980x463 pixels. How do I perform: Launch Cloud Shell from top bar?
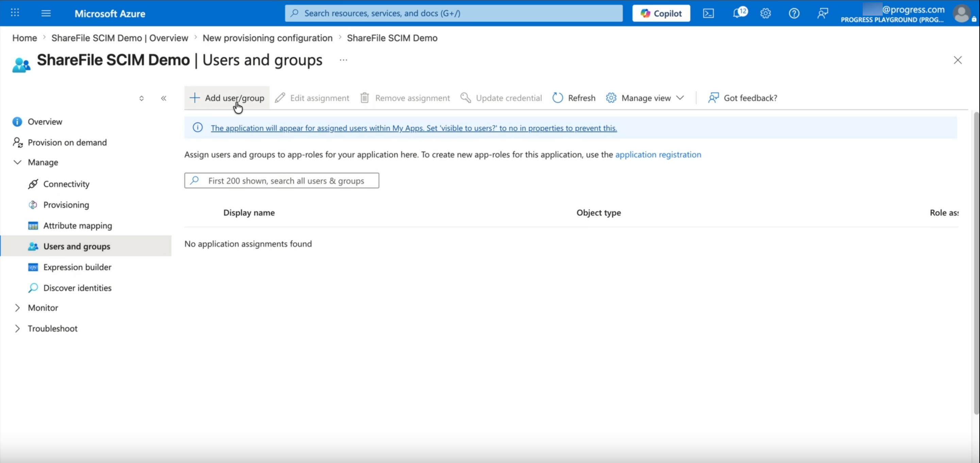coord(708,13)
